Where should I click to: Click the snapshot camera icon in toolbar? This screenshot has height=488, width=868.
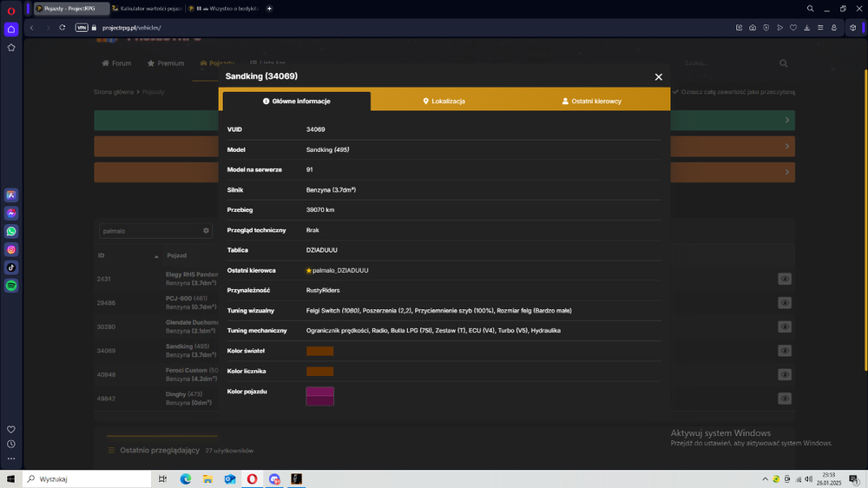(x=753, y=28)
